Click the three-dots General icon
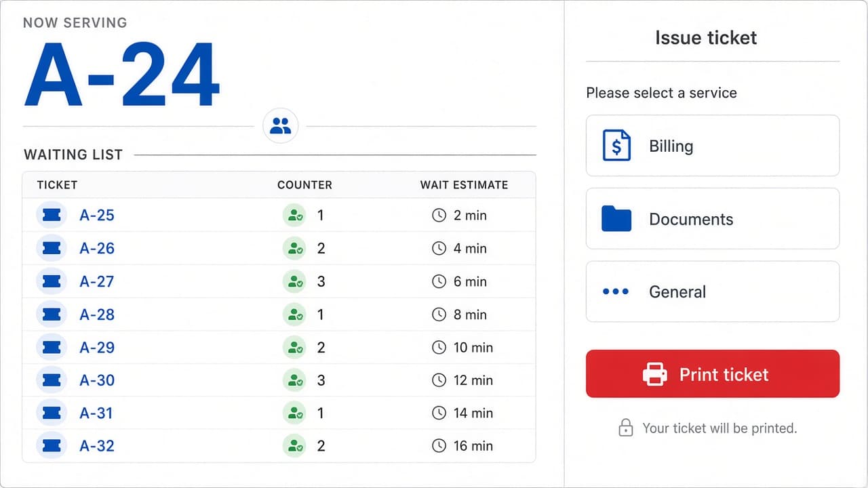868x488 pixels. (616, 291)
